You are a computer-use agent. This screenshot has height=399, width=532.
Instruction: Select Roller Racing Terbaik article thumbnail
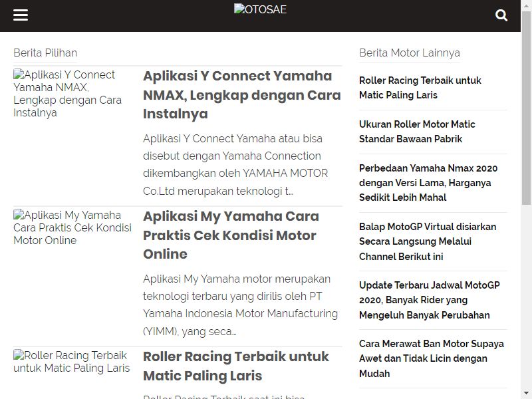(73, 361)
